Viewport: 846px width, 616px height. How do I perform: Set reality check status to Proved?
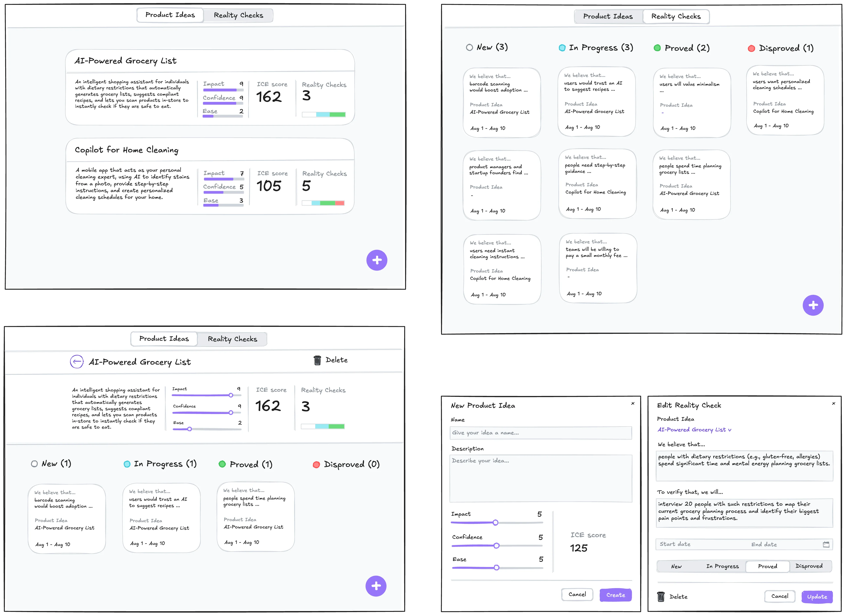pos(767,566)
